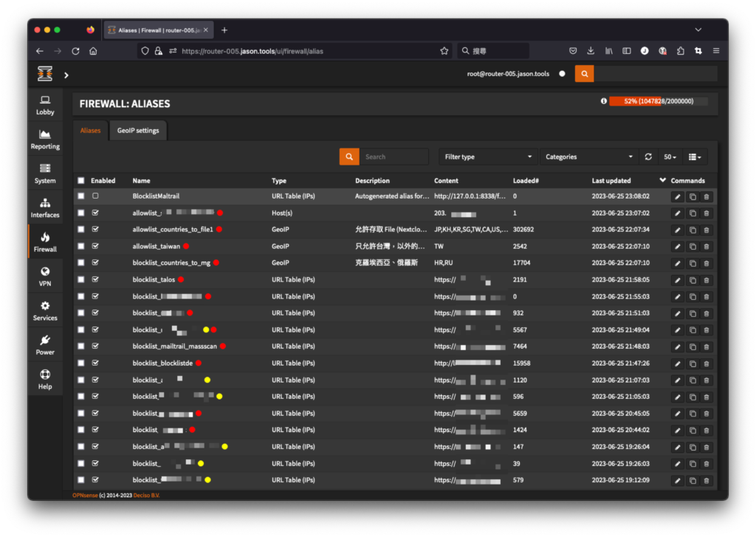Click the OPNsense logo icon
Image resolution: width=756 pixels, height=537 pixels.
coord(45,74)
